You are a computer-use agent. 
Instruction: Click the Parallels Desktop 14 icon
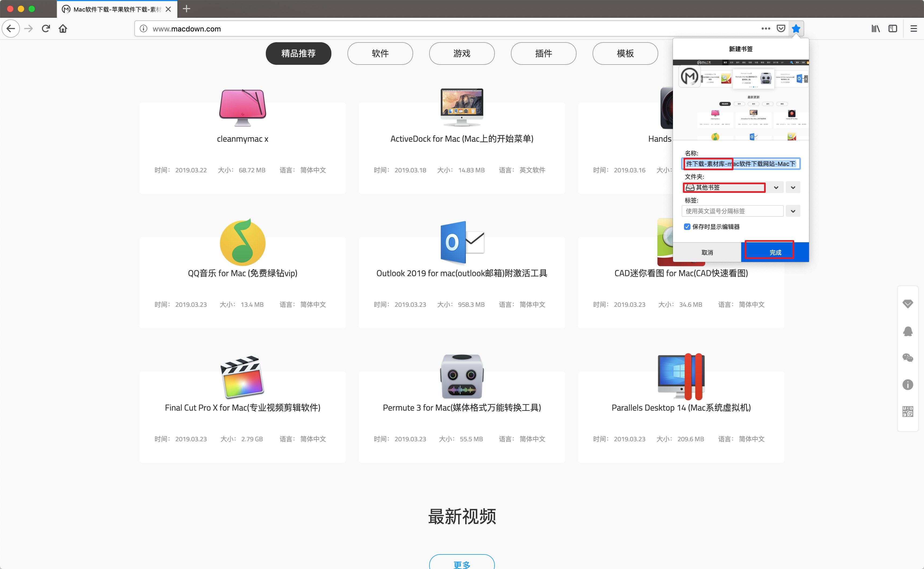681,377
